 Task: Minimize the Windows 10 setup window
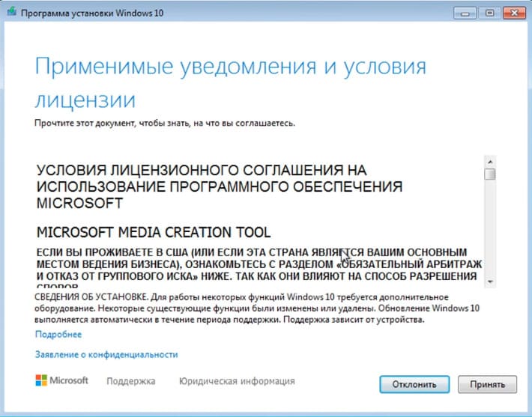[x=465, y=13]
